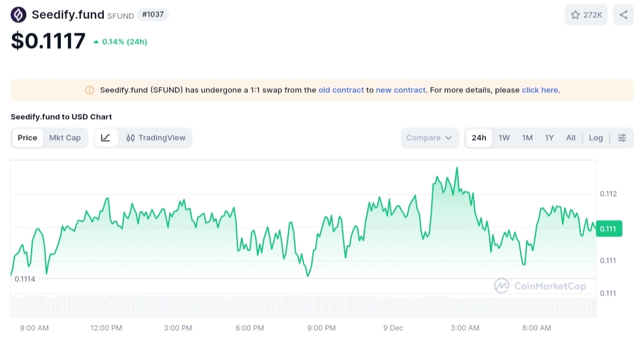Screen dimensions: 644x341
Task: Toggle the Log scale option
Action: [x=596, y=138]
